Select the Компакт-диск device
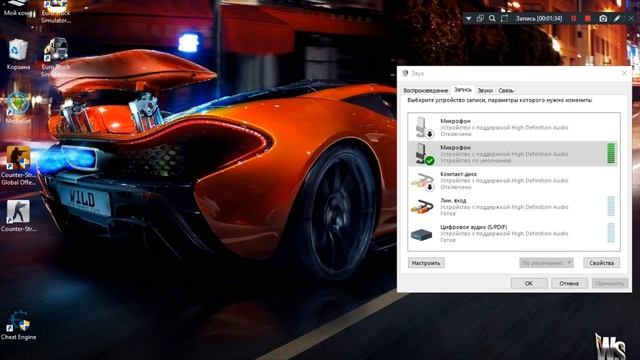The width and height of the screenshot is (640, 360). click(513, 180)
